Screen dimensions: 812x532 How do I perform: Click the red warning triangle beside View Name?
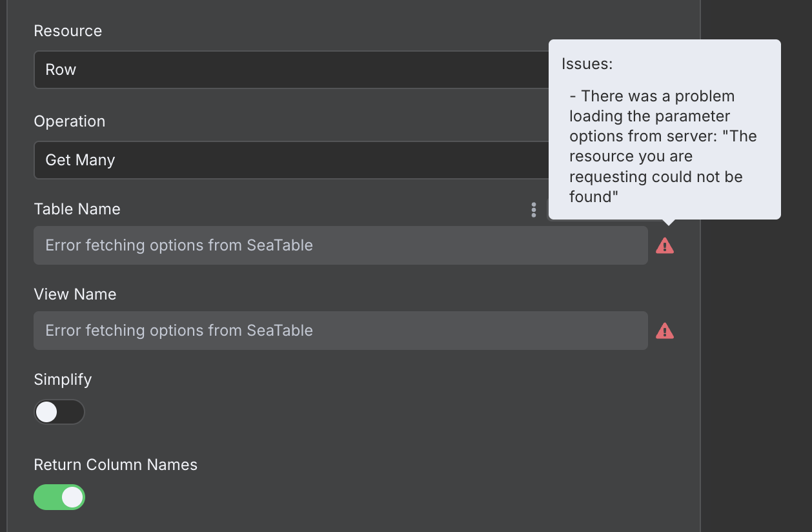click(x=665, y=331)
